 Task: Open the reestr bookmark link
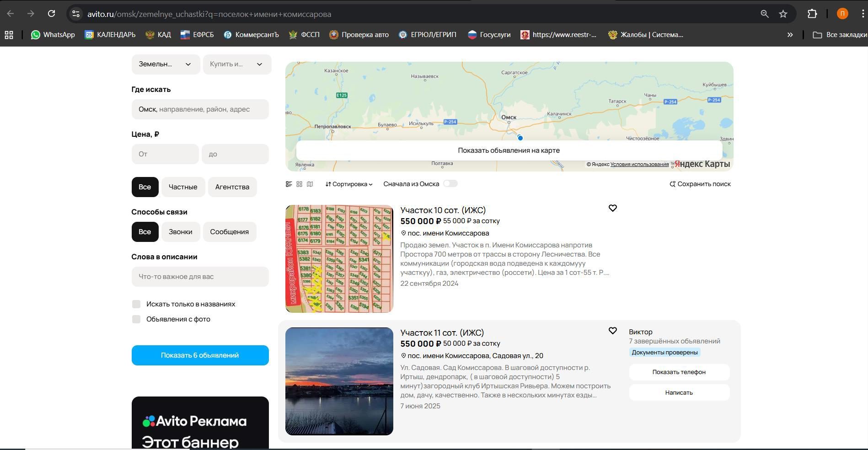tap(558, 35)
